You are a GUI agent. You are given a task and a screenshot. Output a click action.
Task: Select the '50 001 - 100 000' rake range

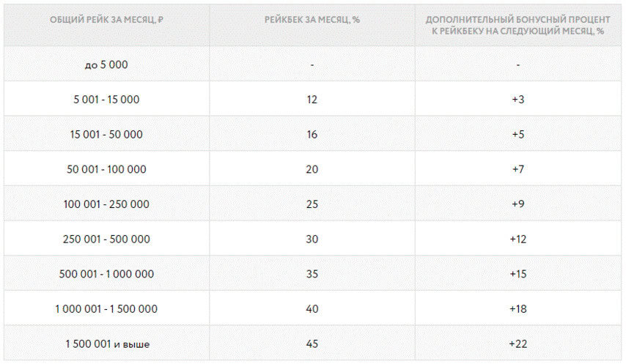click(x=106, y=169)
